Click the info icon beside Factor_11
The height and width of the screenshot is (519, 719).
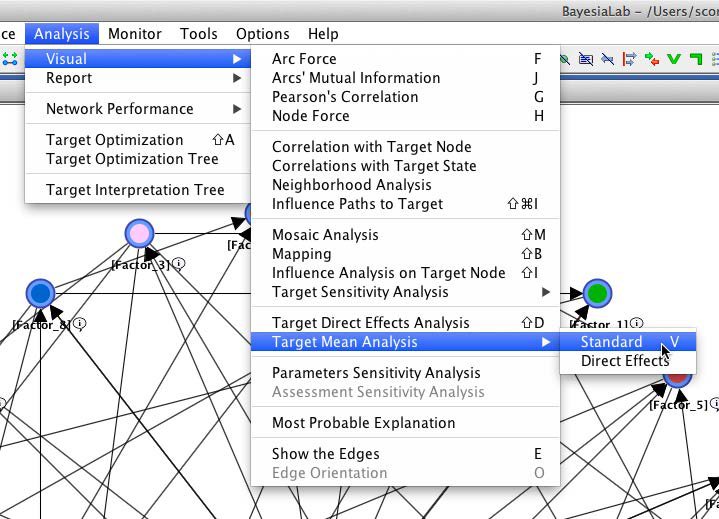click(x=636, y=323)
